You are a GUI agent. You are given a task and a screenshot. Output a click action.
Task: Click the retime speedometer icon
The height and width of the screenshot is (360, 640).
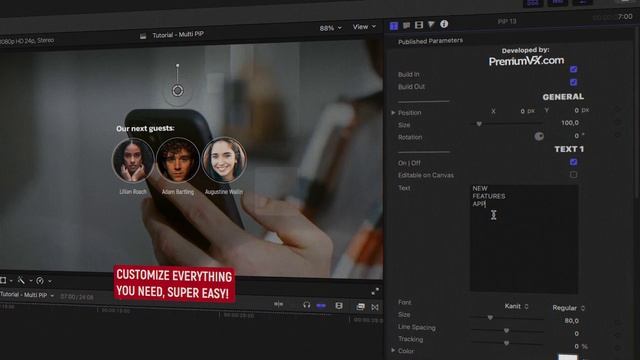point(40,280)
